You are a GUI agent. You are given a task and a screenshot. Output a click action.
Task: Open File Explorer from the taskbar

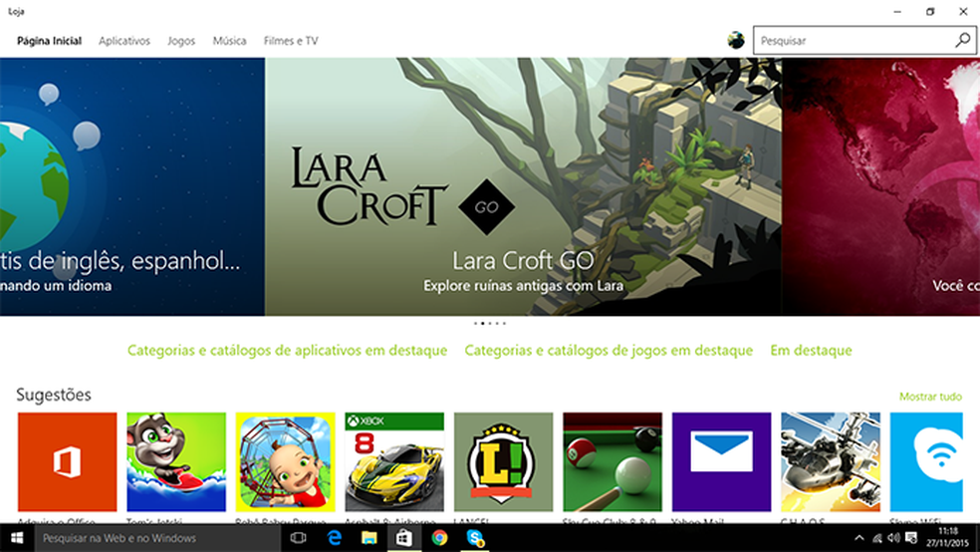click(369, 538)
